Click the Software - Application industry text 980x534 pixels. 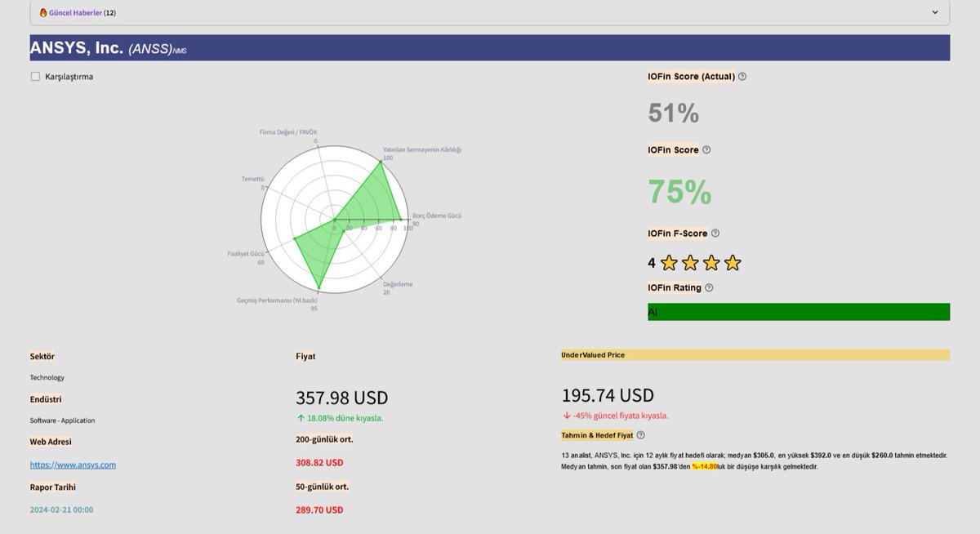coord(63,421)
